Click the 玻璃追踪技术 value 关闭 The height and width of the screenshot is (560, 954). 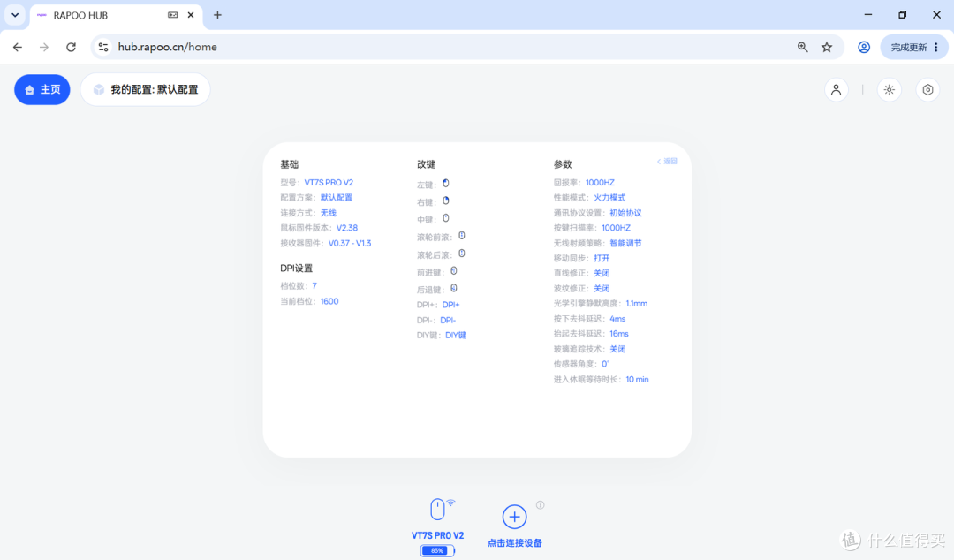point(617,349)
